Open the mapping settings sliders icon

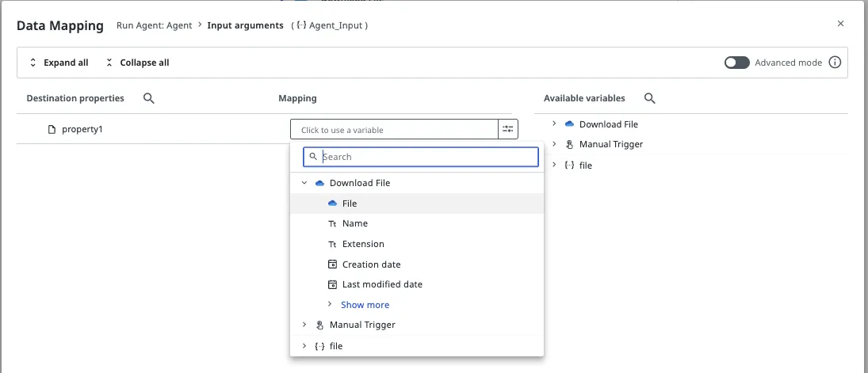508,129
